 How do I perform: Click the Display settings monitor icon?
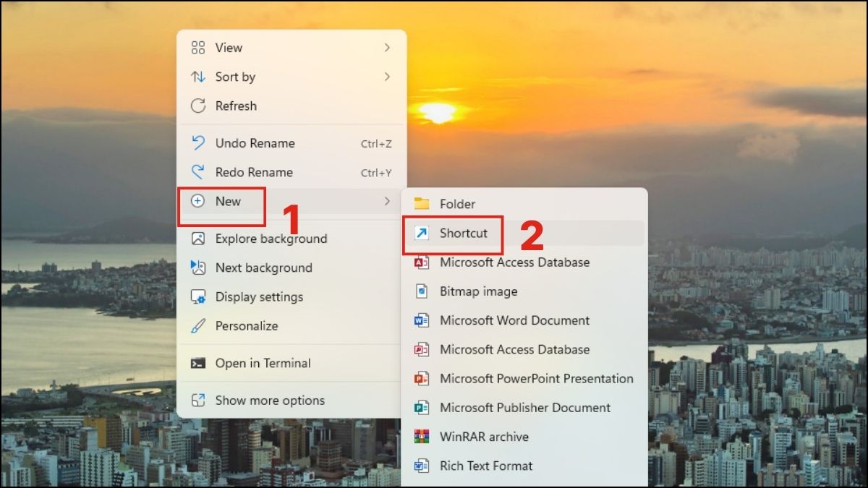[x=197, y=296]
